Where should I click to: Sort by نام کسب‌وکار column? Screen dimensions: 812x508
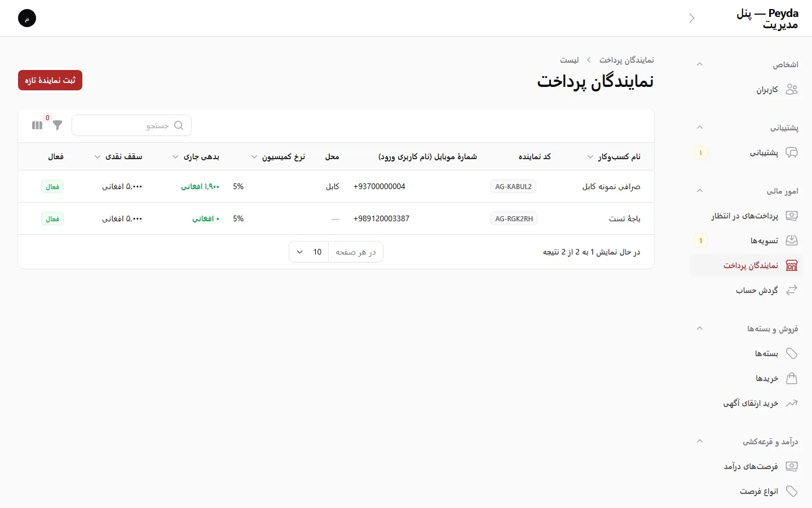pyautogui.click(x=614, y=157)
